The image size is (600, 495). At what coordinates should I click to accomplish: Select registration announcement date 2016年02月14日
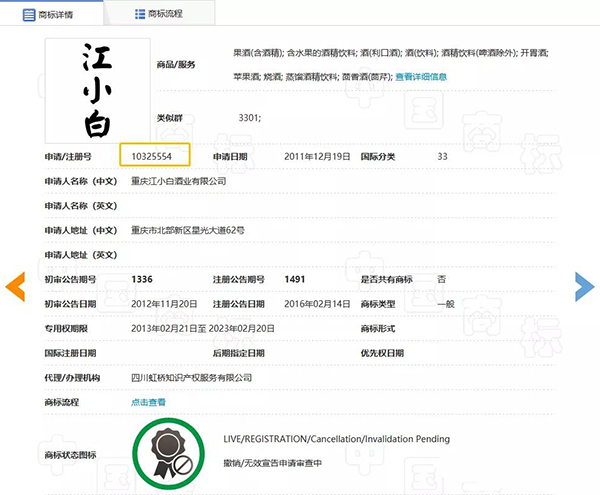pos(317,304)
